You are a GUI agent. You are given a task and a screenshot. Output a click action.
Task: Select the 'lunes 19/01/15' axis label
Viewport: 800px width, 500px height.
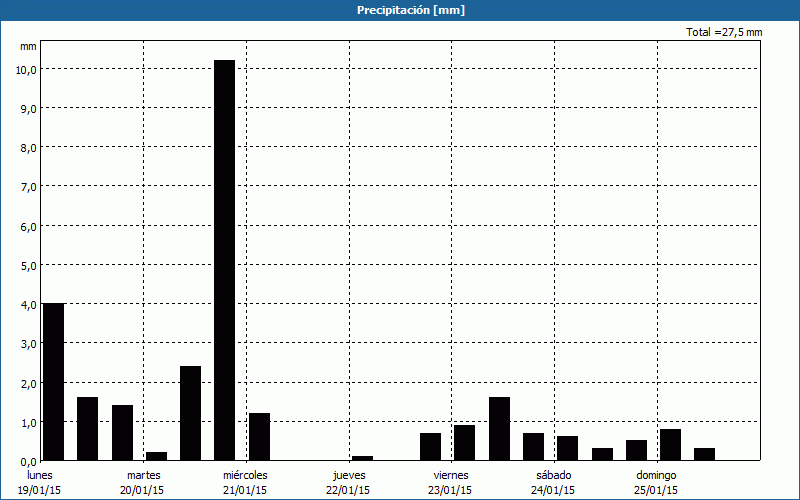tap(41, 482)
